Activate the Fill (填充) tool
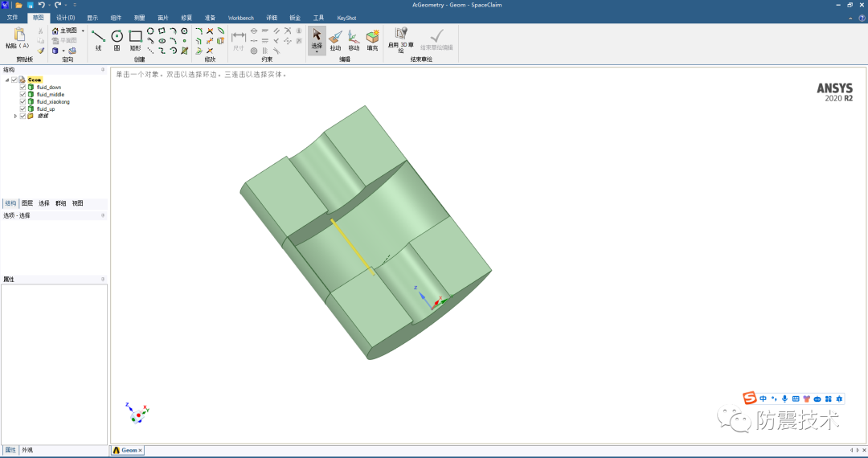Viewport: 868px width, 458px height. coord(373,40)
